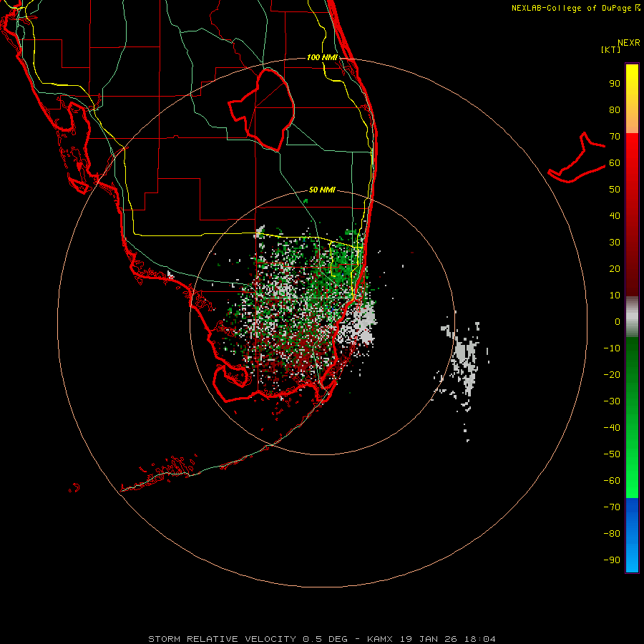Screen dimensions: 644x644
Task: Click the 50 value on velocity scale
Action: [615, 190]
